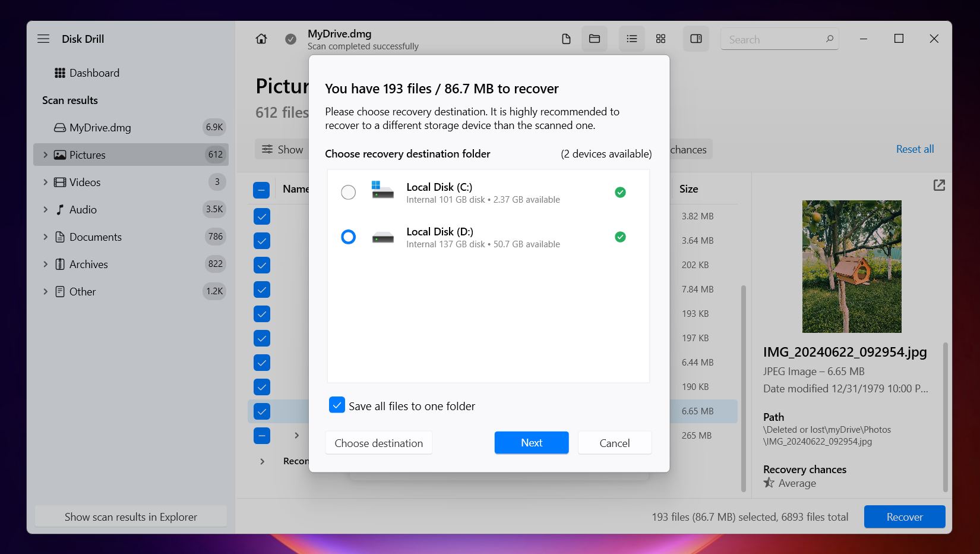
Task: Expand the Archives category
Action: (x=45, y=265)
